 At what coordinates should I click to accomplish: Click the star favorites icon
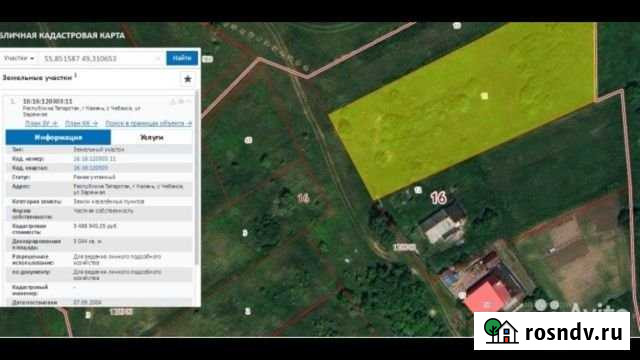click(188, 79)
